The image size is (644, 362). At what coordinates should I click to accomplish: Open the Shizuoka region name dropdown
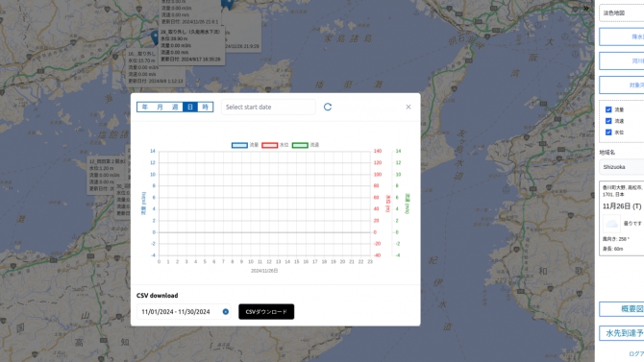(x=621, y=167)
